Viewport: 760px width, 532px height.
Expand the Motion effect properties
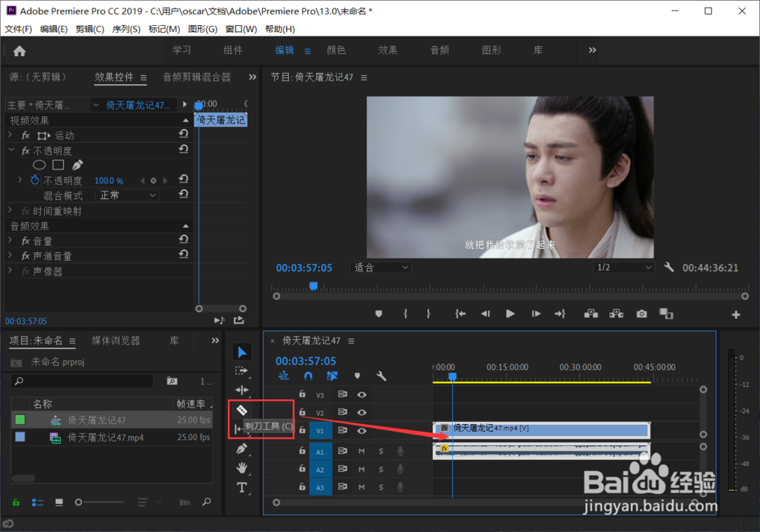coord(10,135)
